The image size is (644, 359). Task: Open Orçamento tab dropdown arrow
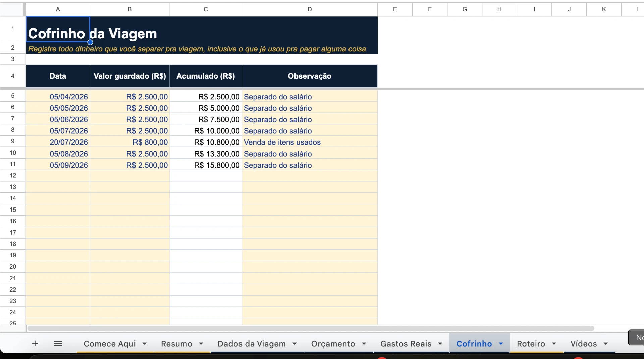tap(364, 344)
